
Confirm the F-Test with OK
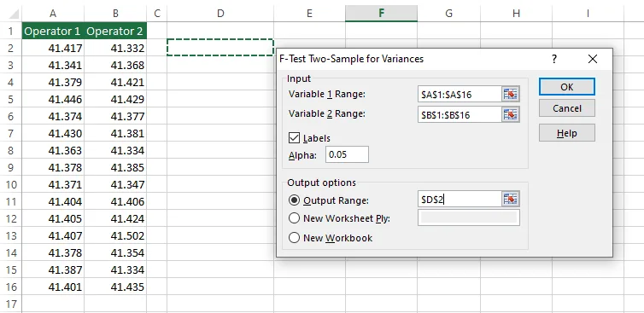click(567, 87)
